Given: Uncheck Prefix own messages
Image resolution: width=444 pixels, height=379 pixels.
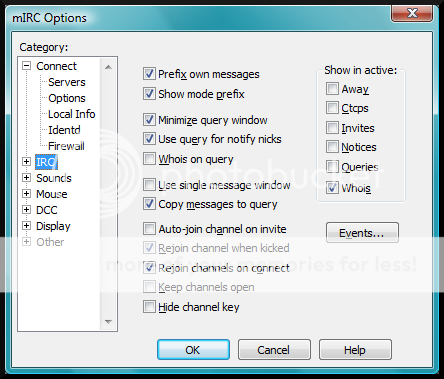Looking at the screenshot, I should click(149, 74).
